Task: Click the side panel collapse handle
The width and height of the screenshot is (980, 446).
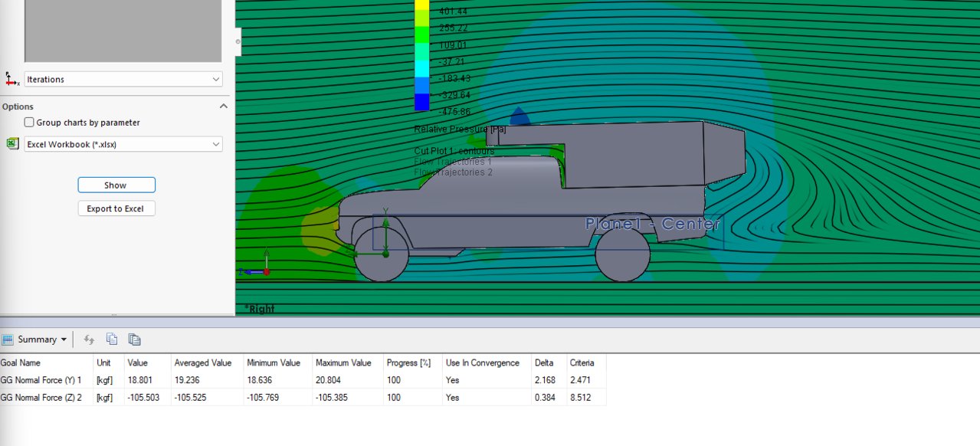Action: tap(238, 41)
